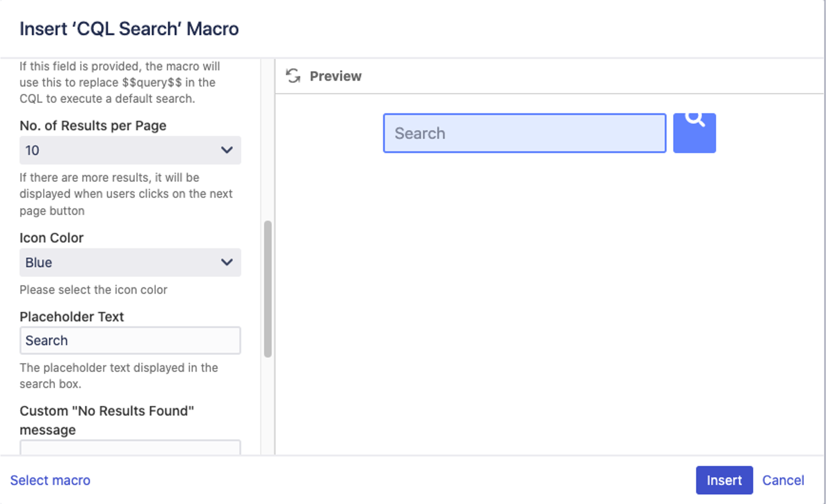
Task: Click the blue magnifier search button
Action: [x=694, y=133]
